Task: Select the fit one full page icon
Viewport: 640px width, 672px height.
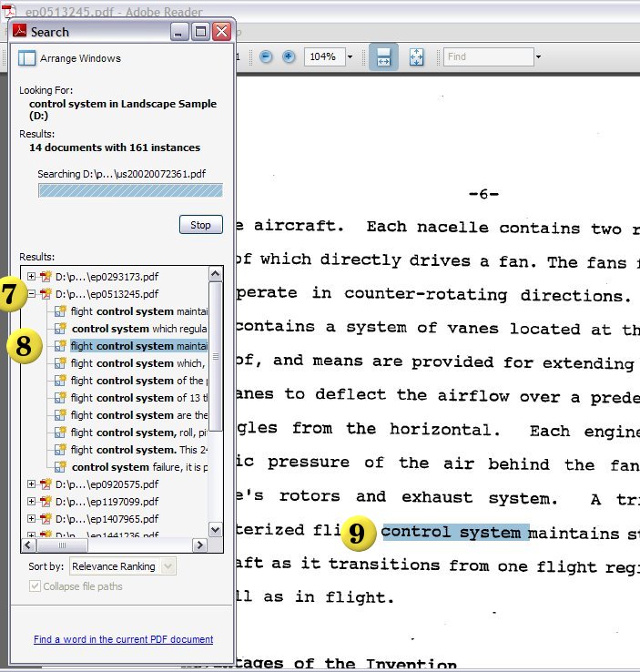Action: (x=416, y=56)
